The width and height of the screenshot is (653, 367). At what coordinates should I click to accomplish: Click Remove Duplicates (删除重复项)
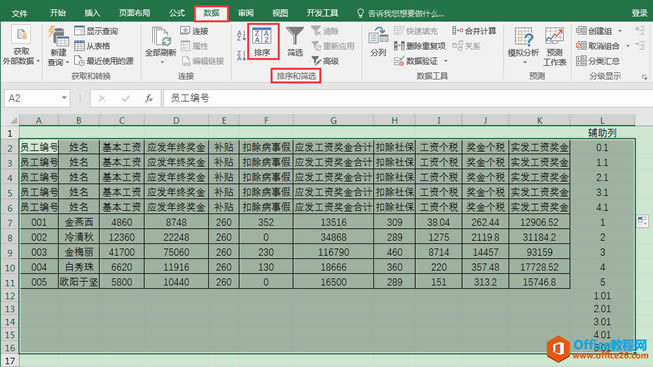[x=420, y=46]
